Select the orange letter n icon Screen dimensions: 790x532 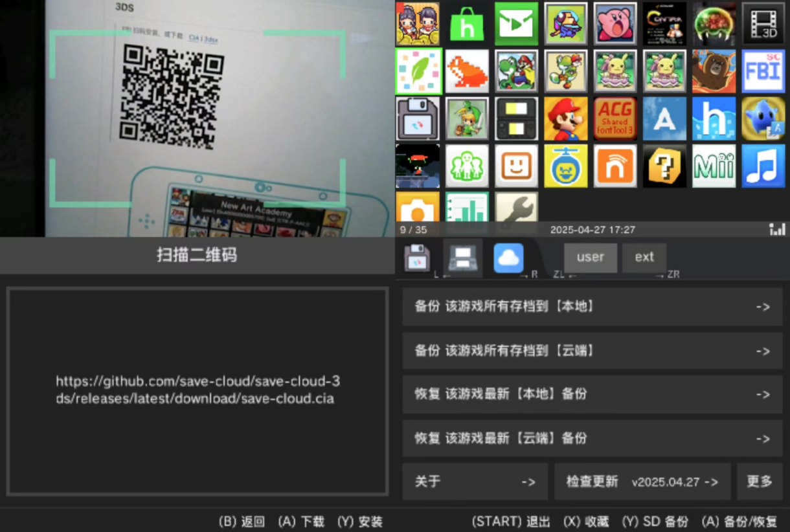pyautogui.click(x=615, y=166)
